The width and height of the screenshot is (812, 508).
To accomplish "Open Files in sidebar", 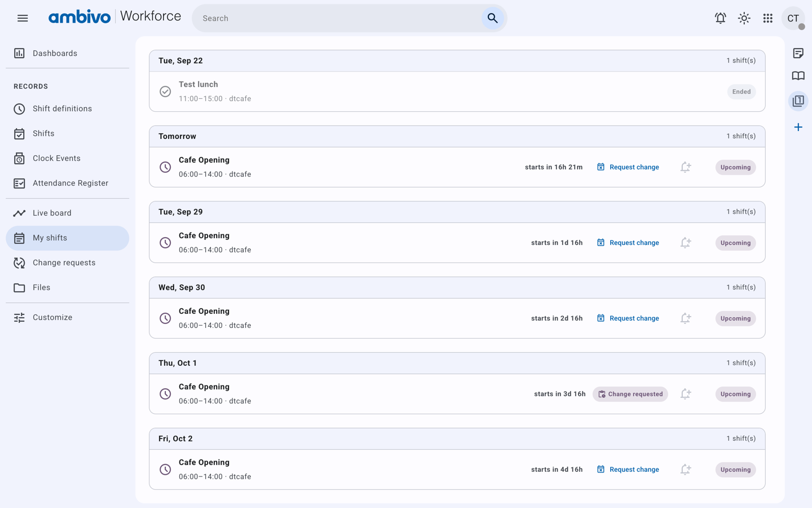I will point(67,287).
